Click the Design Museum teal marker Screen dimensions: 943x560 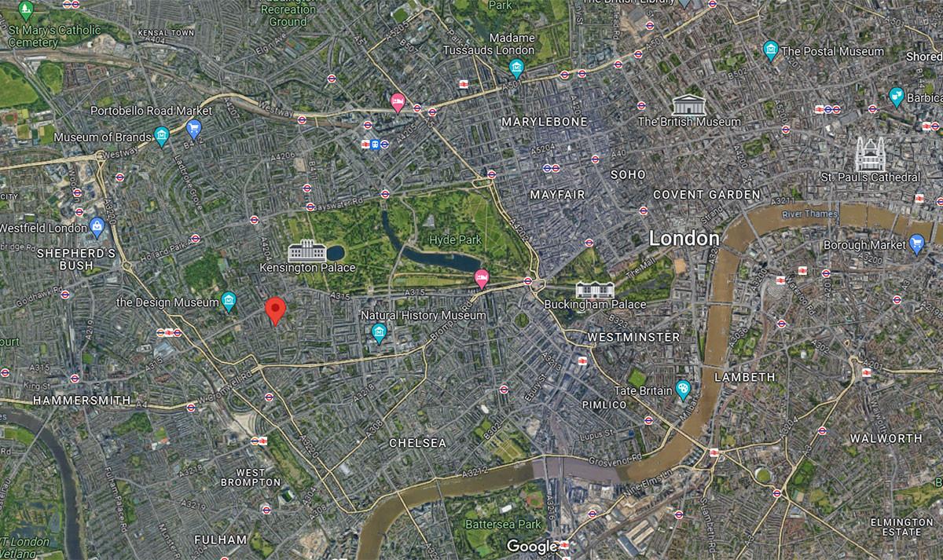pyautogui.click(x=229, y=302)
